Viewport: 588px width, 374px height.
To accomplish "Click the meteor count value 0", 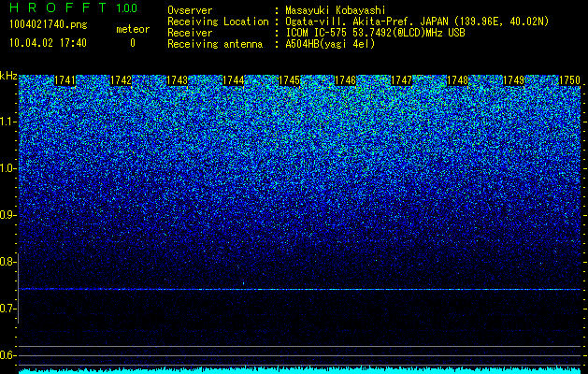I will click(133, 43).
